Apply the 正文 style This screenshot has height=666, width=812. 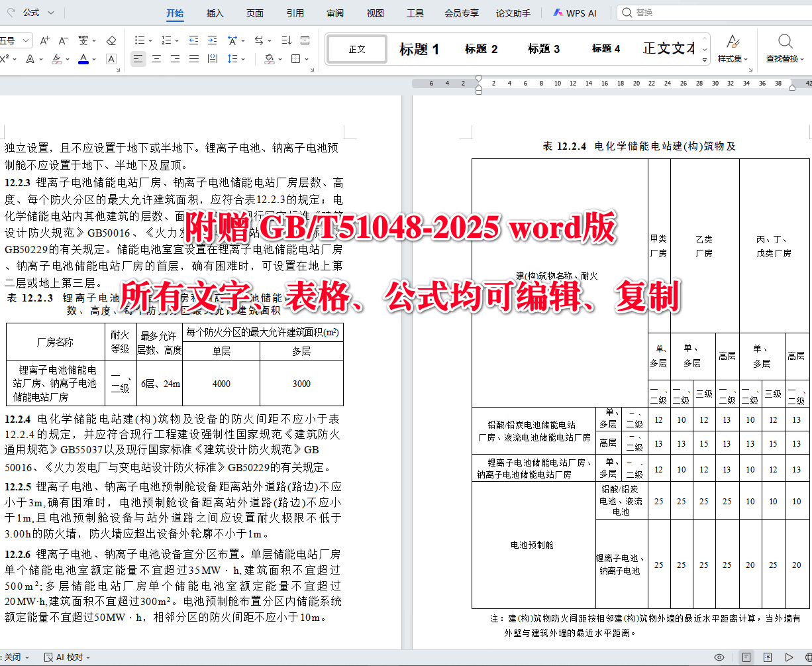357,49
